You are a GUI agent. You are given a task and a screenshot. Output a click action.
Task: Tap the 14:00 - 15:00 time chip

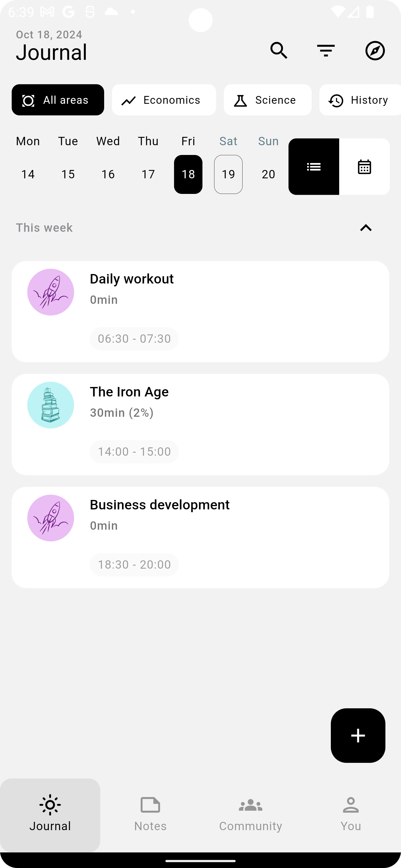click(134, 452)
